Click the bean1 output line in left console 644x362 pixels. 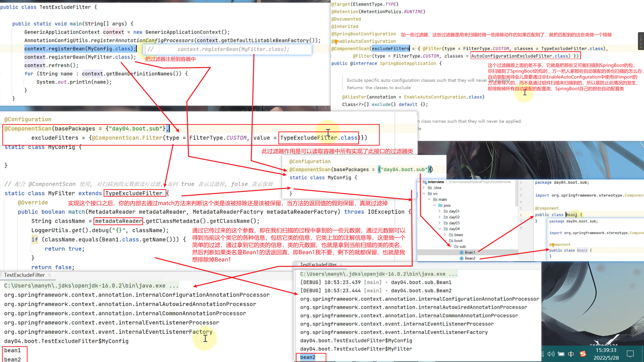(12, 350)
